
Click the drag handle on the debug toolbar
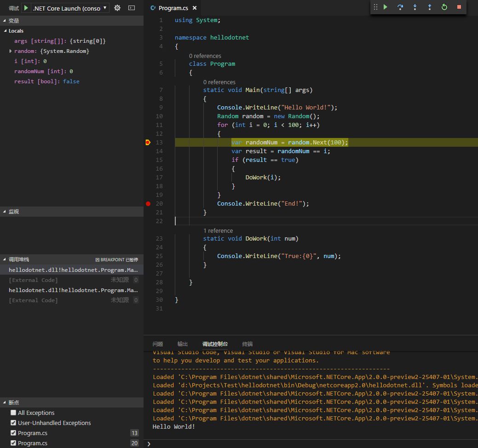(376, 7)
